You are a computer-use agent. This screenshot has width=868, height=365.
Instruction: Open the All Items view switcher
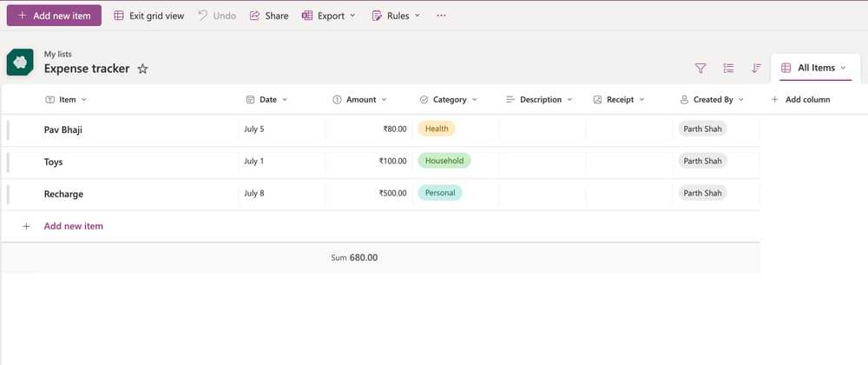pyautogui.click(x=814, y=68)
